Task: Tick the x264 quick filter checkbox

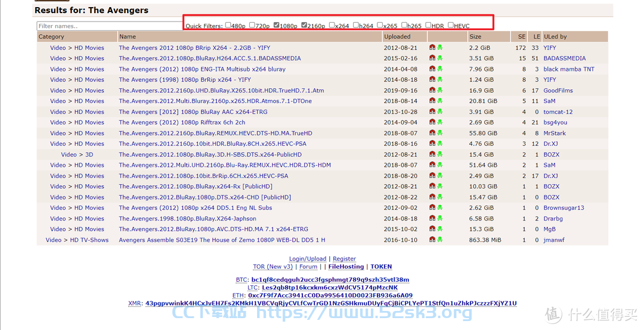Action: (332, 25)
